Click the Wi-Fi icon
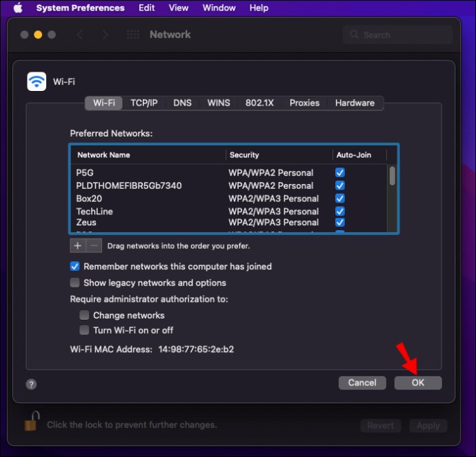The width and height of the screenshot is (476, 457). 37,81
